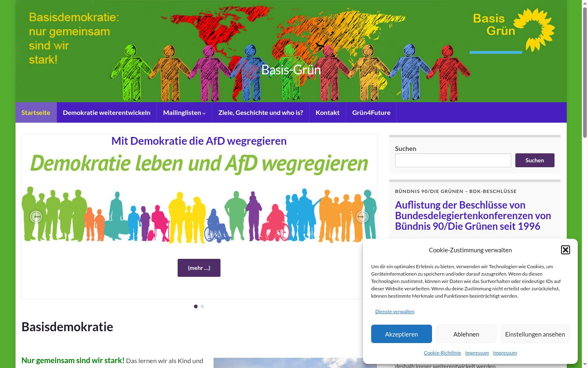This screenshot has width=588, height=368.
Task: Click the Akzeptieren cookie button
Action: [x=401, y=334]
